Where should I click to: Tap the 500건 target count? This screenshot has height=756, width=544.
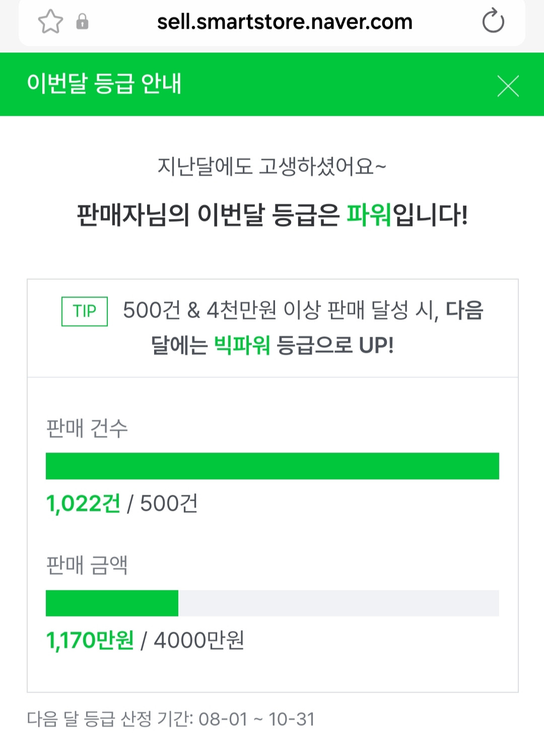pos(169,504)
